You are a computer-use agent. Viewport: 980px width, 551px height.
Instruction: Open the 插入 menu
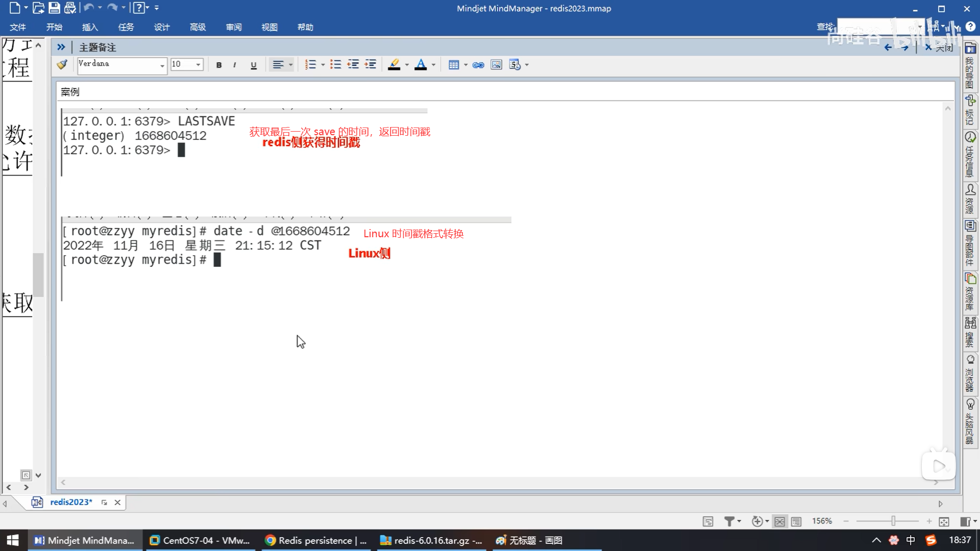(90, 27)
